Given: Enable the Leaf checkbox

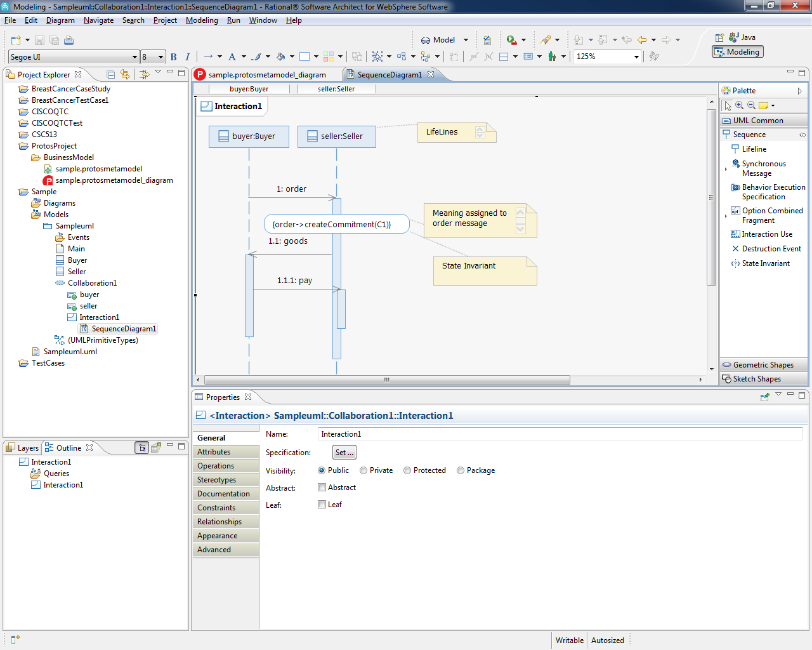Looking at the screenshot, I should click(322, 505).
